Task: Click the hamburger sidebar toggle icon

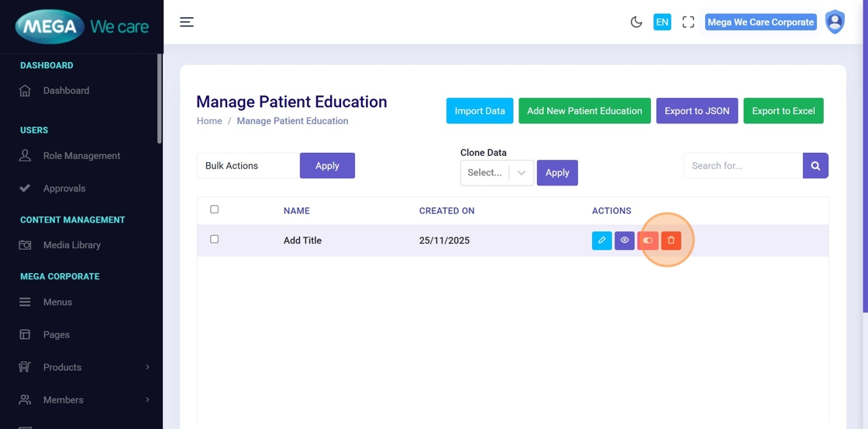Action: coord(187,22)
